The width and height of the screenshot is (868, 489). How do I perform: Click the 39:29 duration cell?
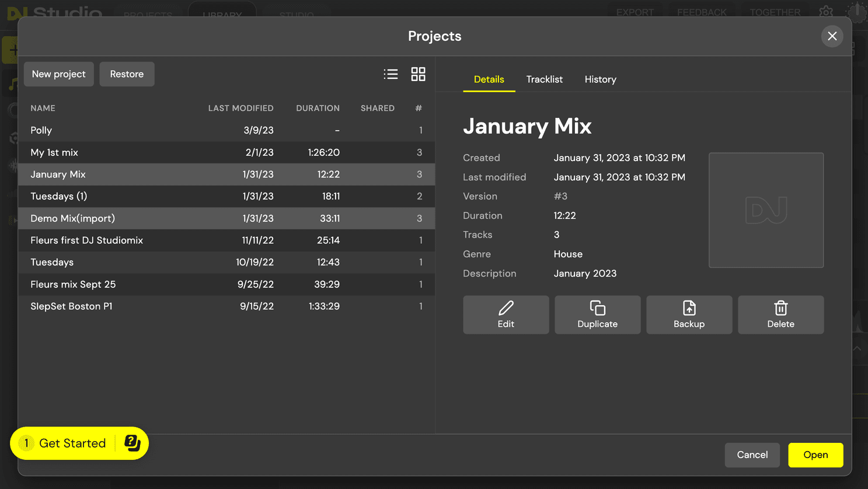click(326, 284)
